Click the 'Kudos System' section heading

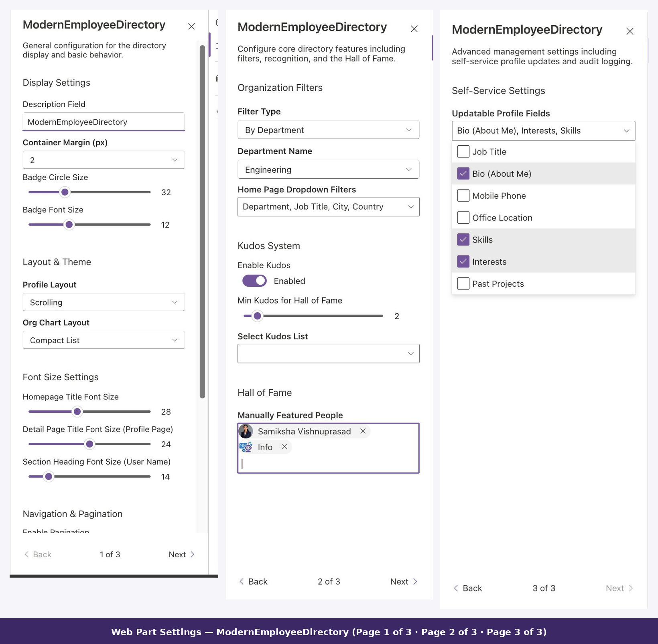pos(269,246)
